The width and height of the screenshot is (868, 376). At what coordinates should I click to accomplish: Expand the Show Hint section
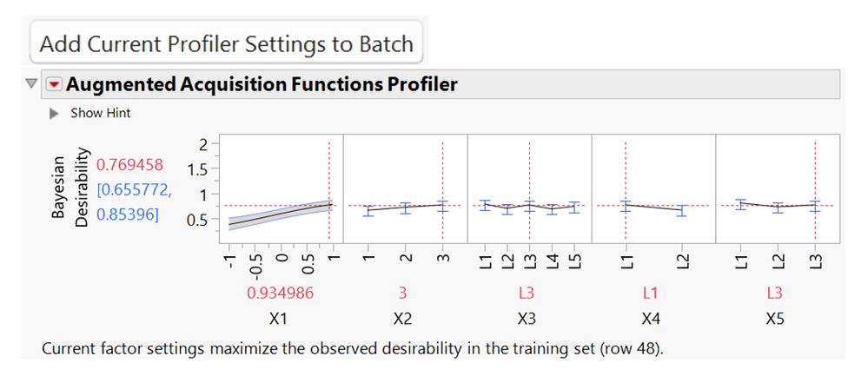[x=55, y=113]
